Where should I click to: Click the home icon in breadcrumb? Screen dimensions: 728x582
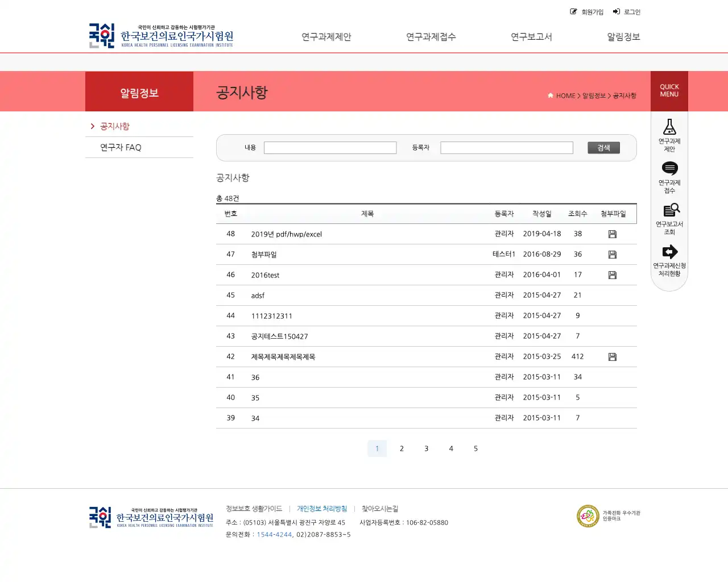pyautogui.click(x=551, y=95)
